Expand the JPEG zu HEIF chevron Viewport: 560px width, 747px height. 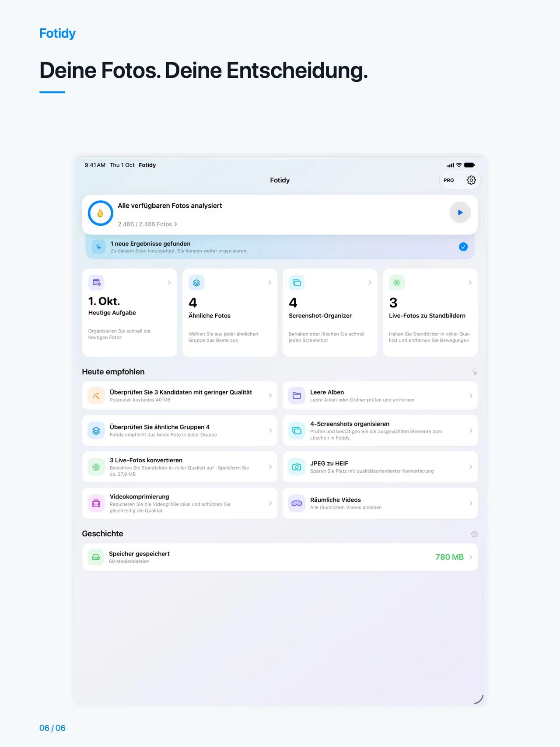(x=471, y=467)
